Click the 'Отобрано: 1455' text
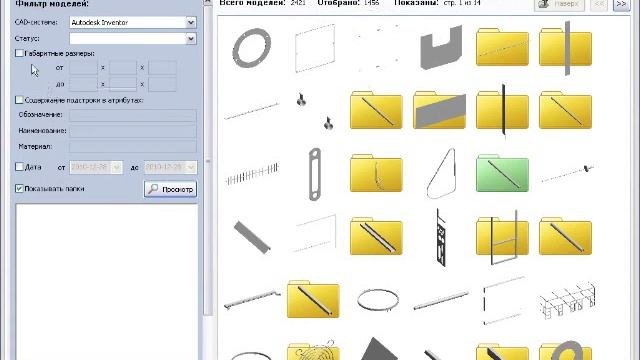The image size is (640, 360). (348, 3)
